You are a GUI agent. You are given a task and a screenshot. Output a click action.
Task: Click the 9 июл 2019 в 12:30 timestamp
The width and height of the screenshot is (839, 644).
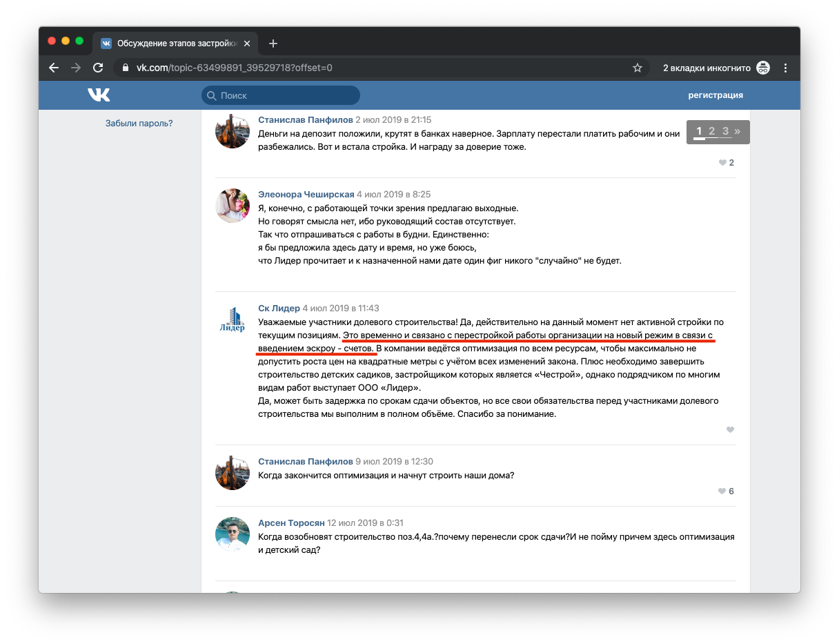(x=395, y=462)
